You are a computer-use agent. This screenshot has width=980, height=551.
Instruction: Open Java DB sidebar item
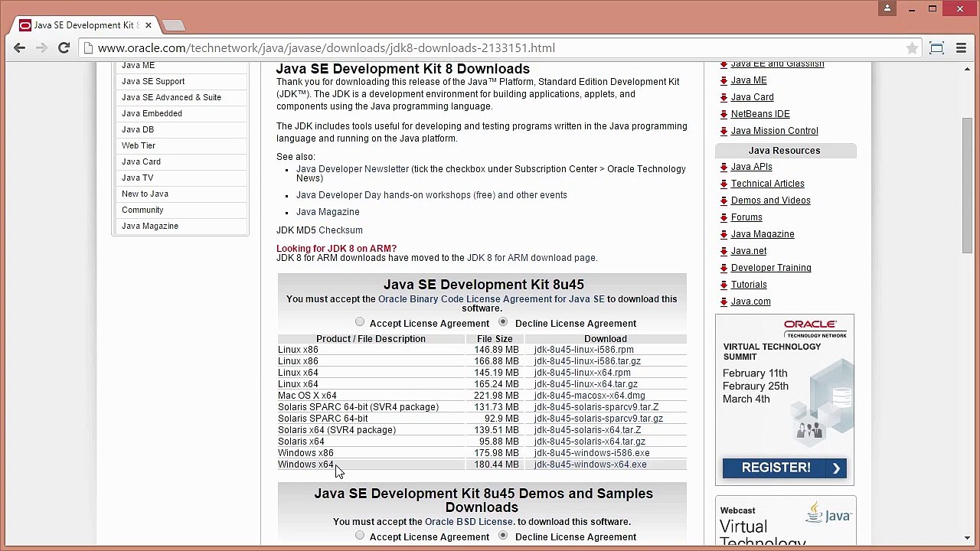click(138, 129)
